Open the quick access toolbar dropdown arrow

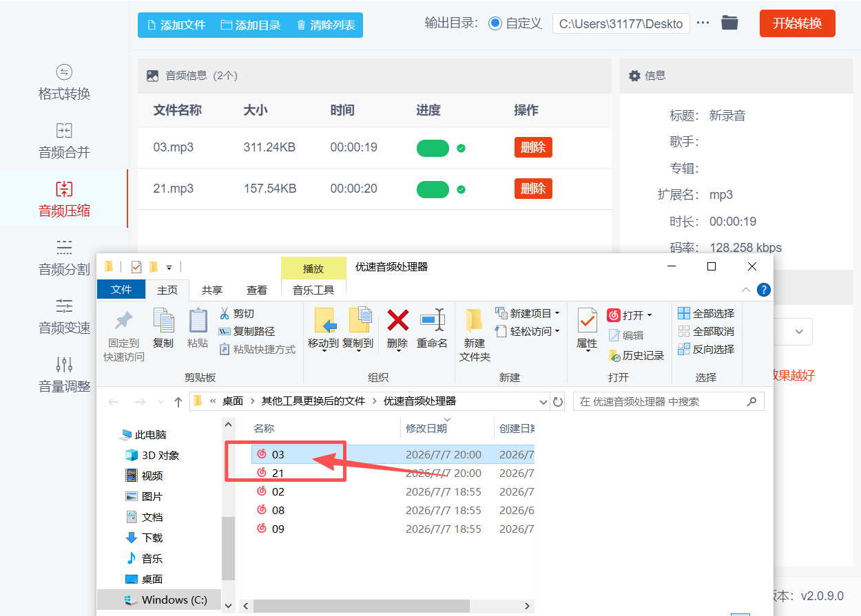coord(169,267)
